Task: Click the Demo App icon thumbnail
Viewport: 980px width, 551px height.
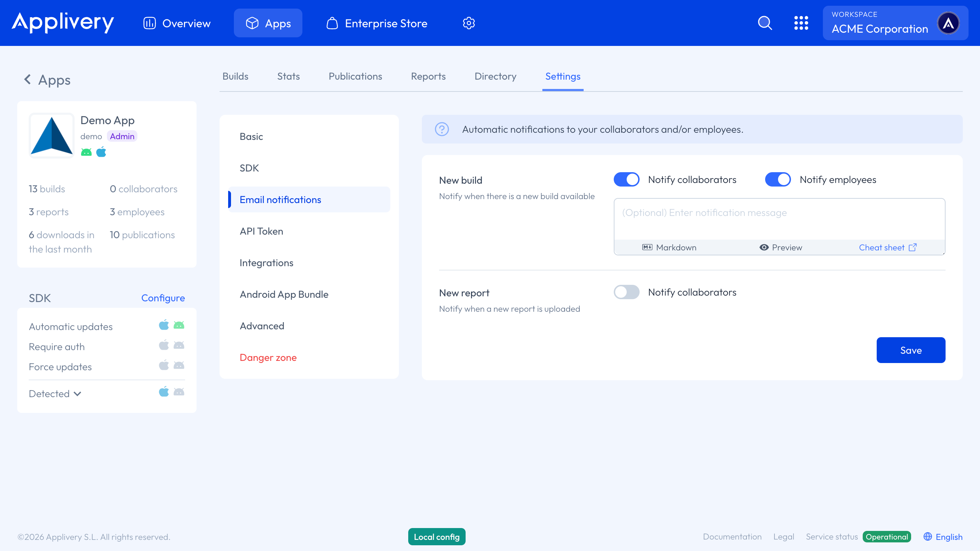Action: tap(52, 136)
